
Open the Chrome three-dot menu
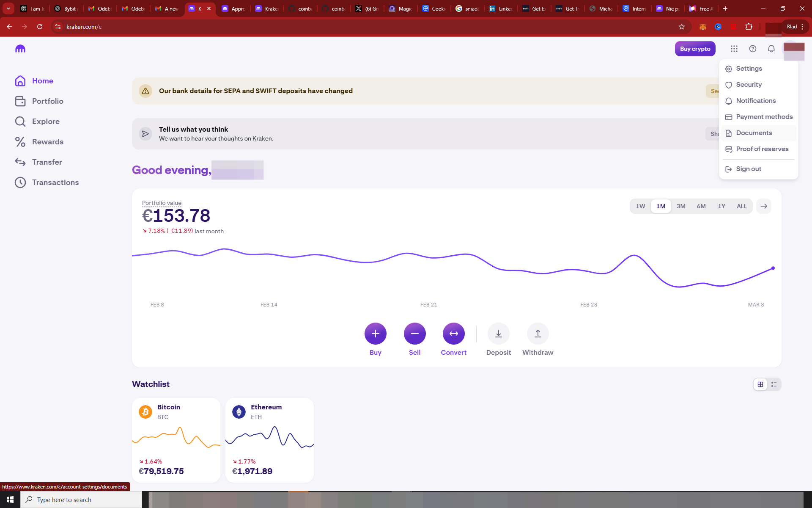(x=802, y=27)
